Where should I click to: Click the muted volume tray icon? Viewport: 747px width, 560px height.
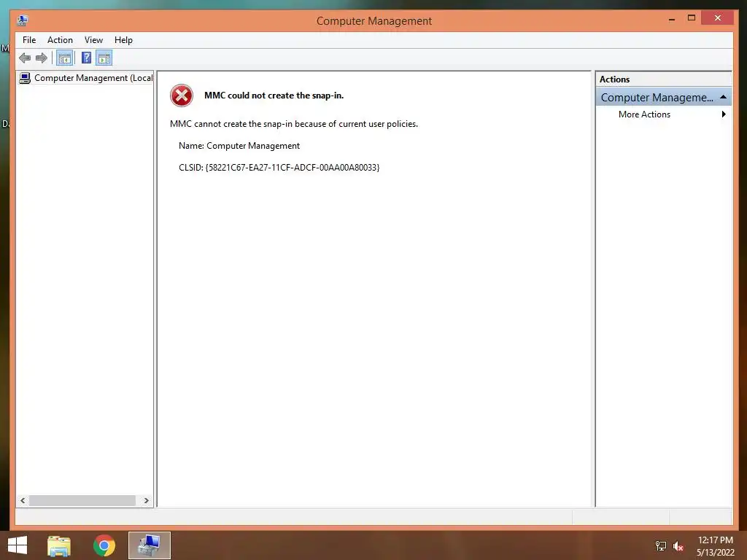pos(678,546)
